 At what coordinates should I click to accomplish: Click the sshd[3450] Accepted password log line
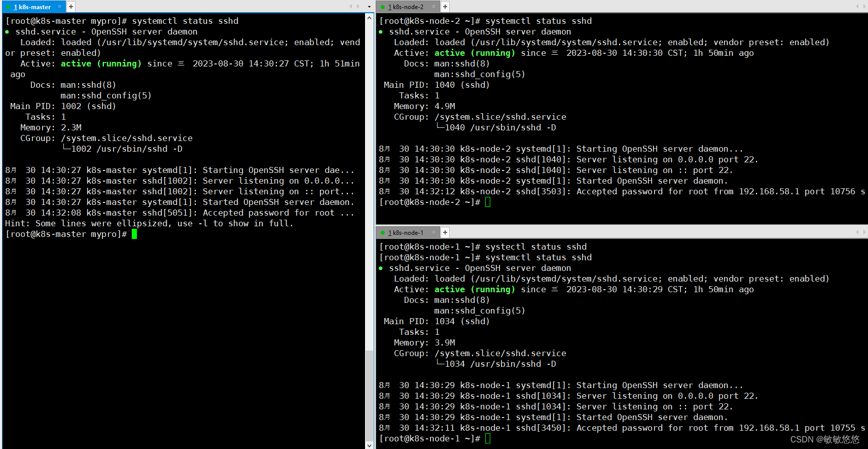coord(622,428)
